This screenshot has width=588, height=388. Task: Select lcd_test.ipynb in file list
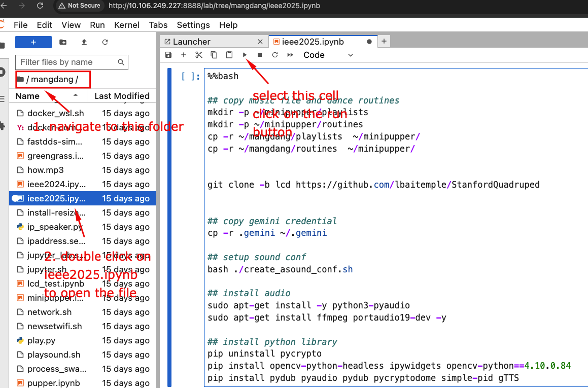coord(55,284)
